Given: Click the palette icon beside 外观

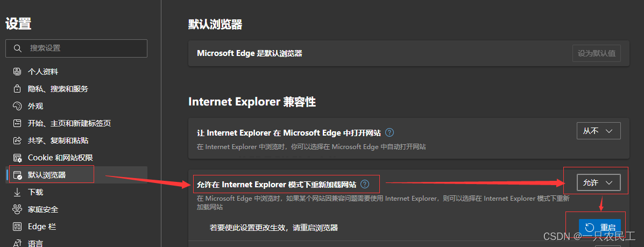Looking at the screenshot, I should click(17, 106).
